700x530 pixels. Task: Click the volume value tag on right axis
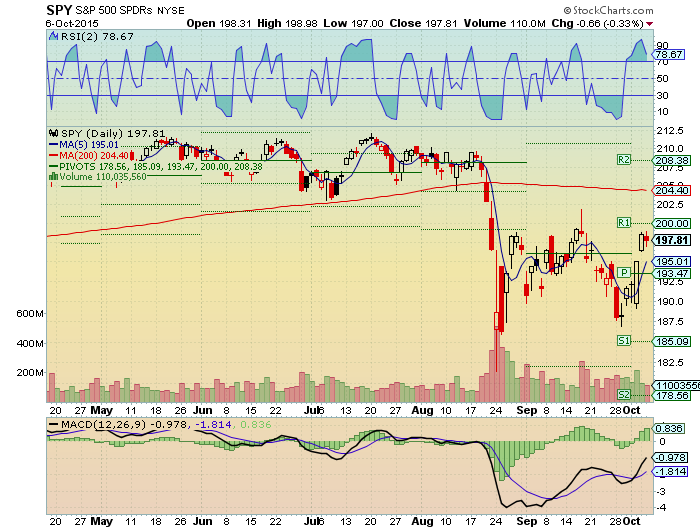point(676,385)
